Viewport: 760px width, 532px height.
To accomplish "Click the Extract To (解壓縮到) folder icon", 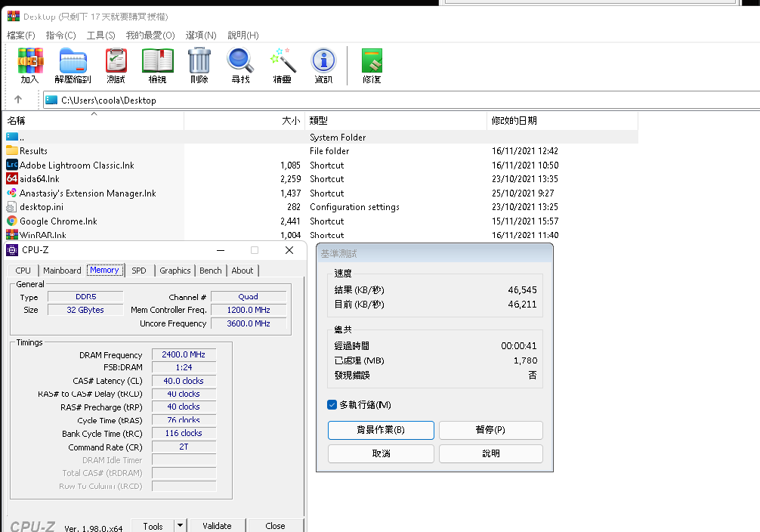I will 73,60.
